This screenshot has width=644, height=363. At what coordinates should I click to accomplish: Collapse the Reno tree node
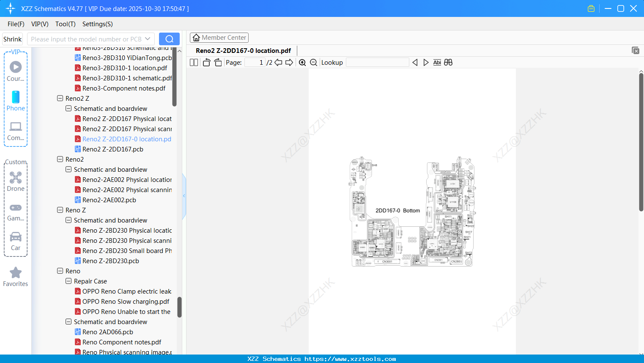(x=60, y=271)
